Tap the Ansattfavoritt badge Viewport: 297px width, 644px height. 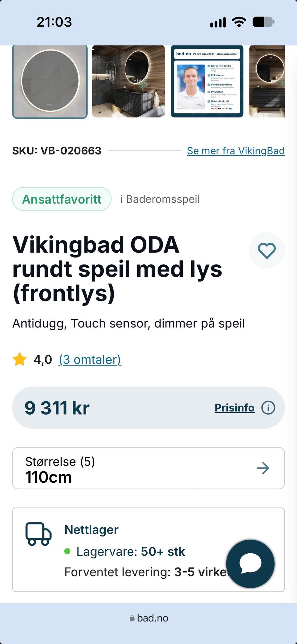tap(62, 199)
